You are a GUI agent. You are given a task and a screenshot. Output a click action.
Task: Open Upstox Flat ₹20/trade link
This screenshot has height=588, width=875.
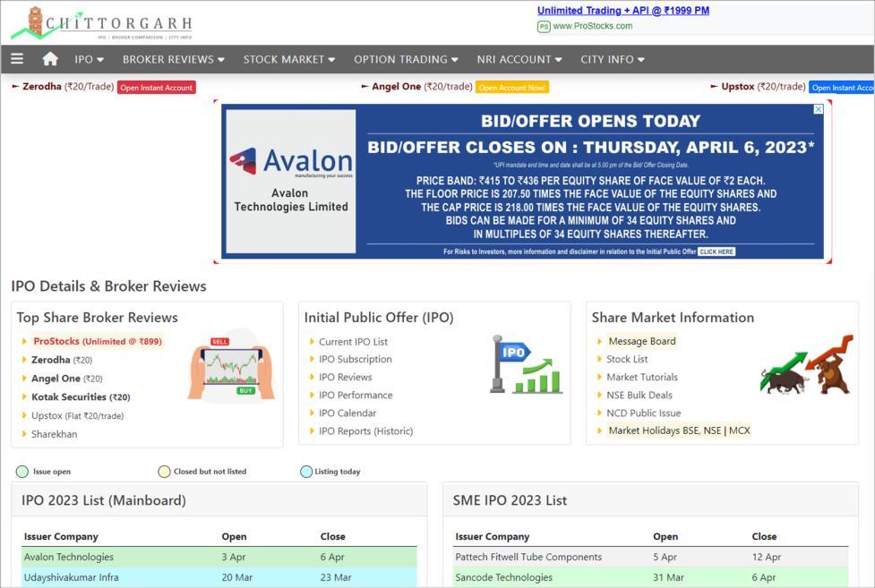pyautogui.click(x=78, y=415)
